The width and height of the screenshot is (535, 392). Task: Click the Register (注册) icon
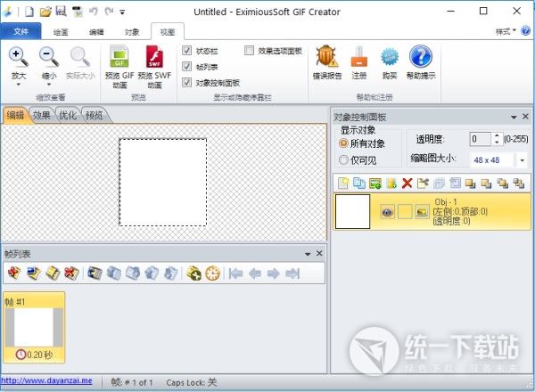pyautogui.click(x=359, y=56)
